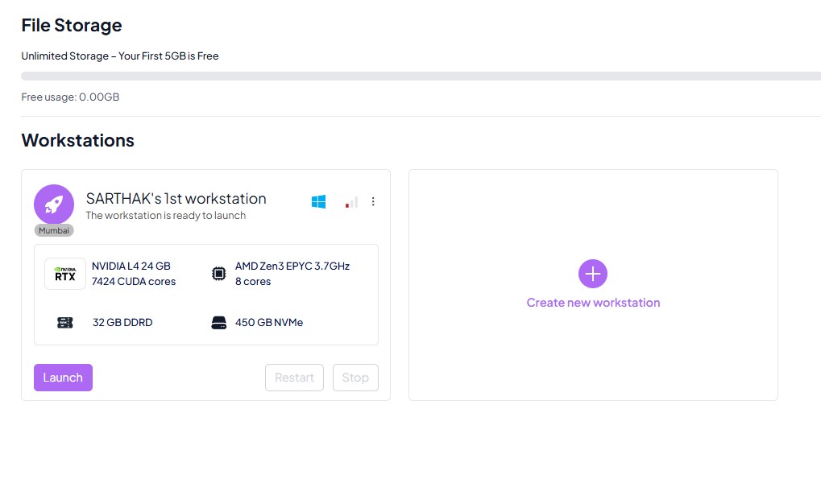Click the Mumbai region badge
Image resolution: width=821 pixels, height=504 pixels.
coord(54,230)
